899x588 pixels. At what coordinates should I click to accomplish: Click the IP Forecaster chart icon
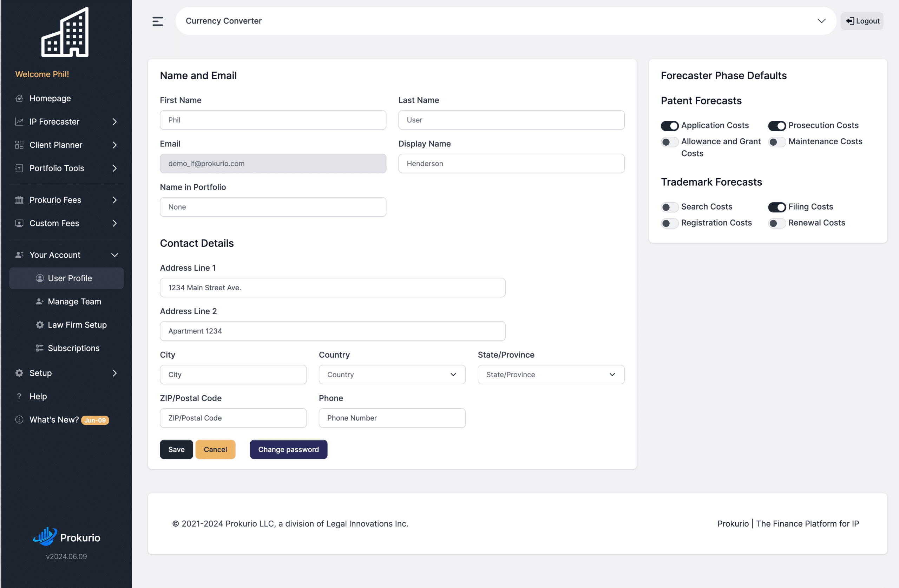pos(19,121)
